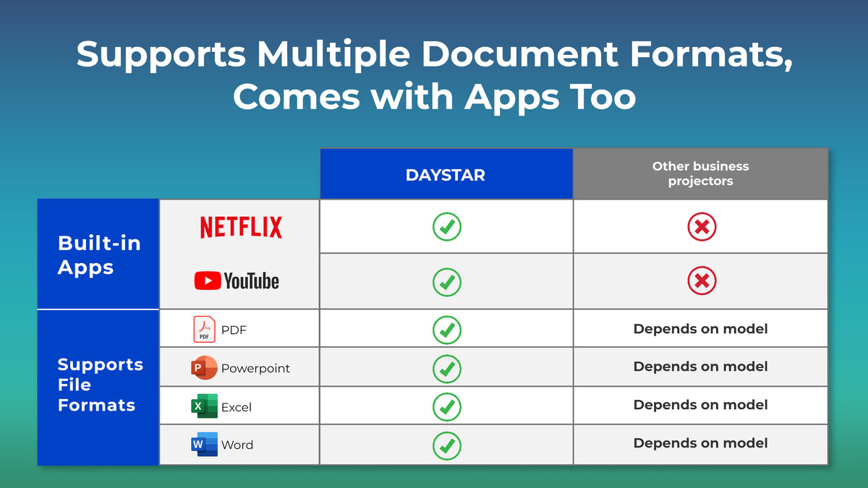868x488 pixels.
Task: Click the Excel app icon
Action: [204, 406]
